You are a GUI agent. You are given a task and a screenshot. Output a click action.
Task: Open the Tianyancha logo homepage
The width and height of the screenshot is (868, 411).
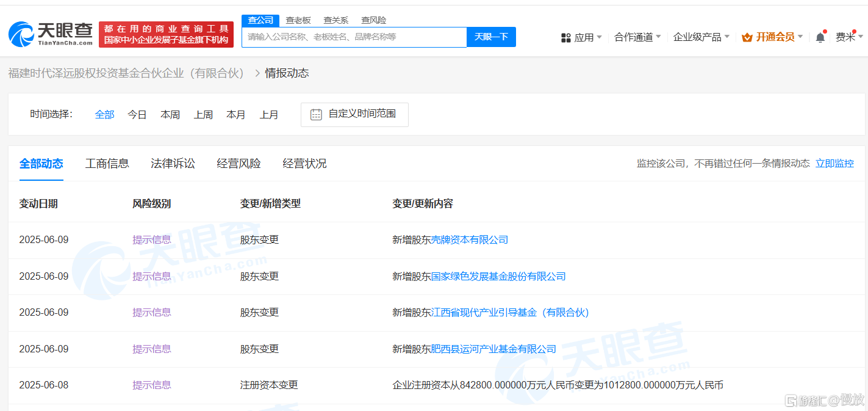(50, 34)
